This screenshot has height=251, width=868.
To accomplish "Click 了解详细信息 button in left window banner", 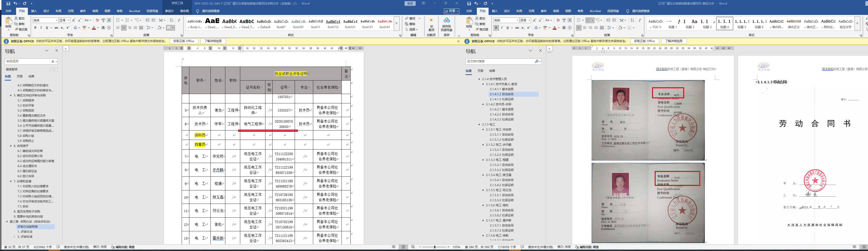I will tap(213, 41).
